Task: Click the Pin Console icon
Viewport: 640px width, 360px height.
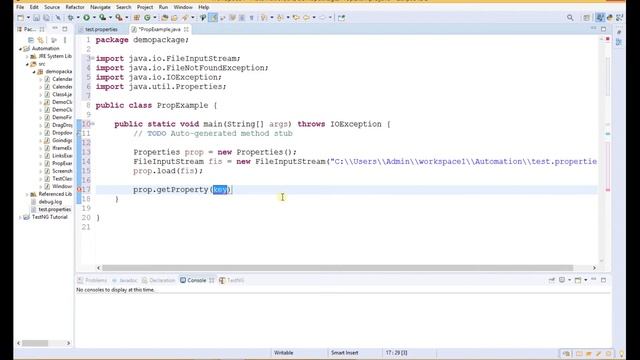Action: tap(551, 280)
